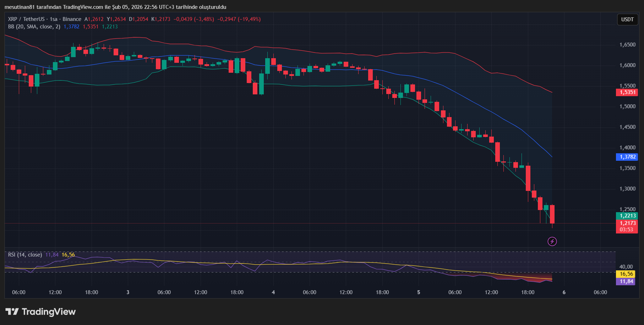Click the green 1,2213 lower band price label
Image resolution: width=644 pixels, height=325 pixels.
tap(627, 215)
